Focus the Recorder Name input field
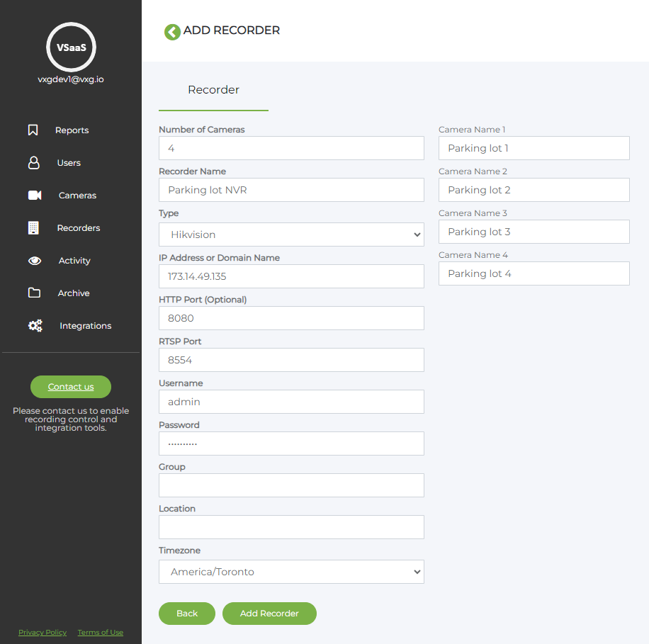Image resolution: width=649 pixels, height=644 pixels. (x=291, y=190)
